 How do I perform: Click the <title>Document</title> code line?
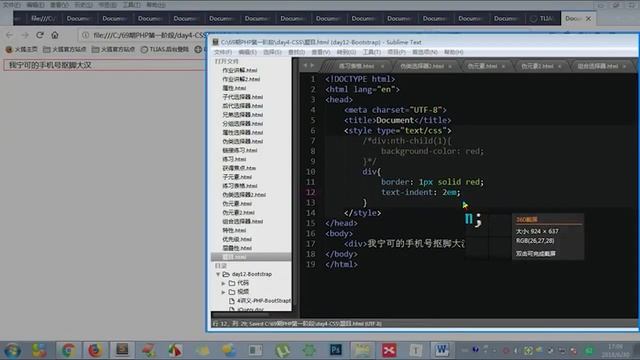tap(397, 120)
